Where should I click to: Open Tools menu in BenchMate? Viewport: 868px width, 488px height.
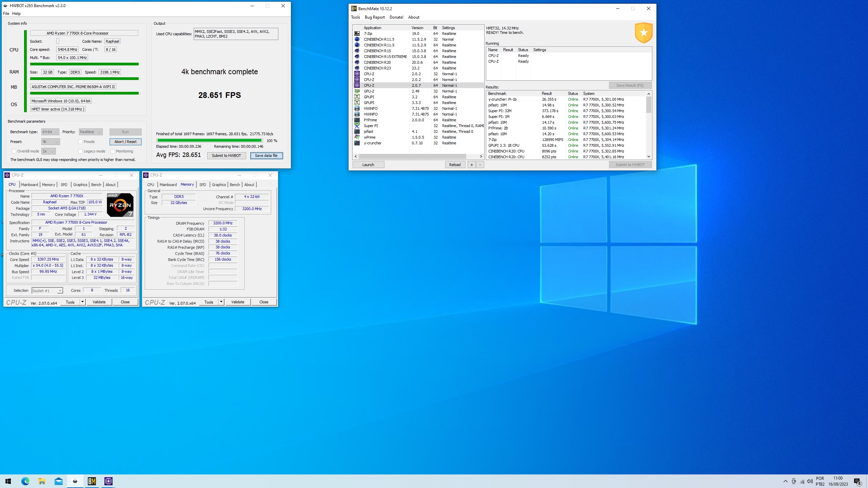click(355, 17)
